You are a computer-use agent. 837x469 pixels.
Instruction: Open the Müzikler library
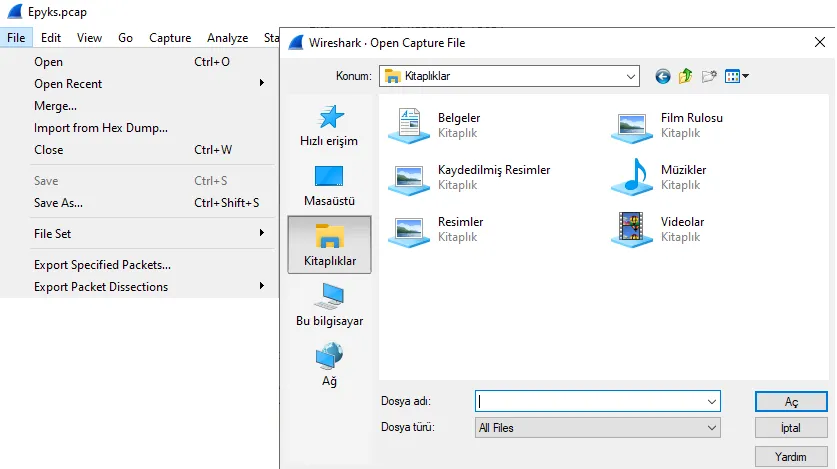[x=659, y=177]
